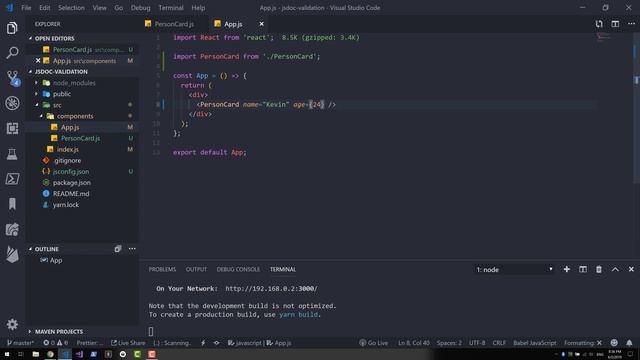The image size is (640, 360).
Task: Click Spaces: 2 indentation setting
Action: [x=449, y=343]
